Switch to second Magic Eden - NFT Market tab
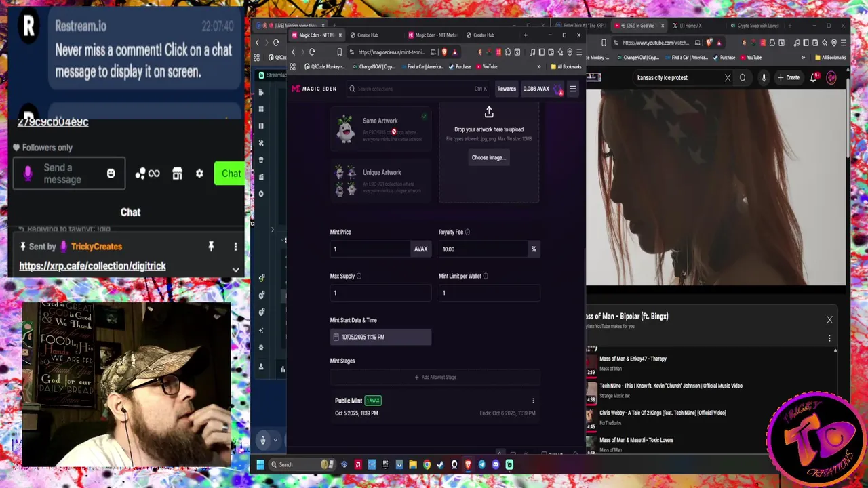This screenshot has height=488, width=868. pyautogui.click(x=434, y=35)
